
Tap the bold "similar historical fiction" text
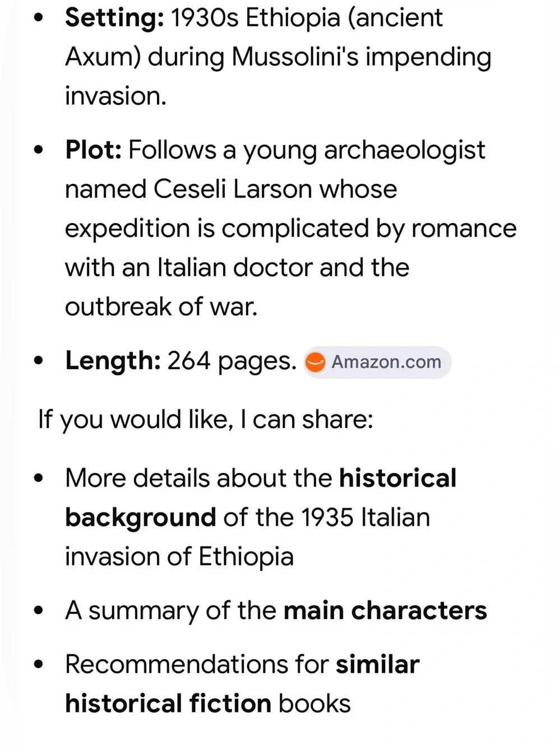(242, 684)
